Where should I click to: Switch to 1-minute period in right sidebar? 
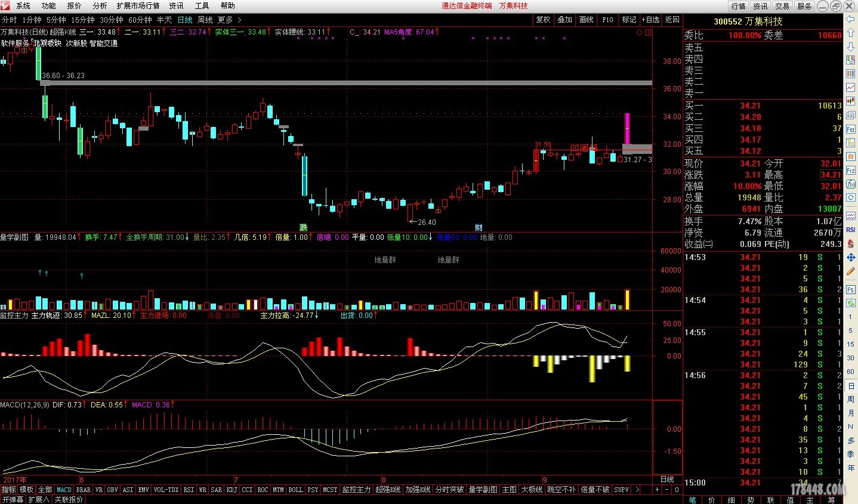pos(851,317)
